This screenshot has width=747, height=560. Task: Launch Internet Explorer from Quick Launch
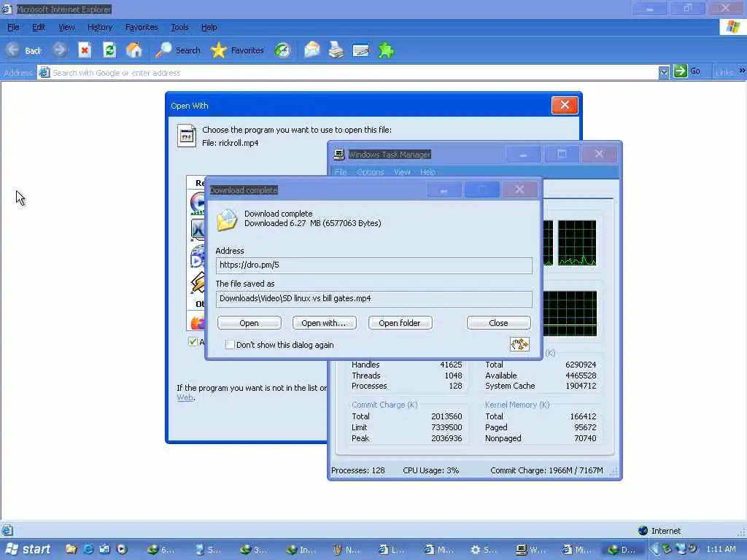[x=88, y=549]
